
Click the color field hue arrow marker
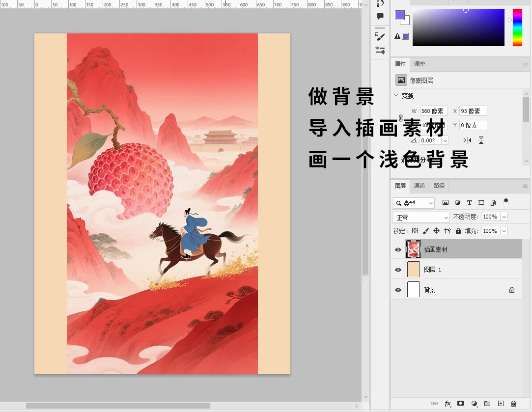coord(509,20)
